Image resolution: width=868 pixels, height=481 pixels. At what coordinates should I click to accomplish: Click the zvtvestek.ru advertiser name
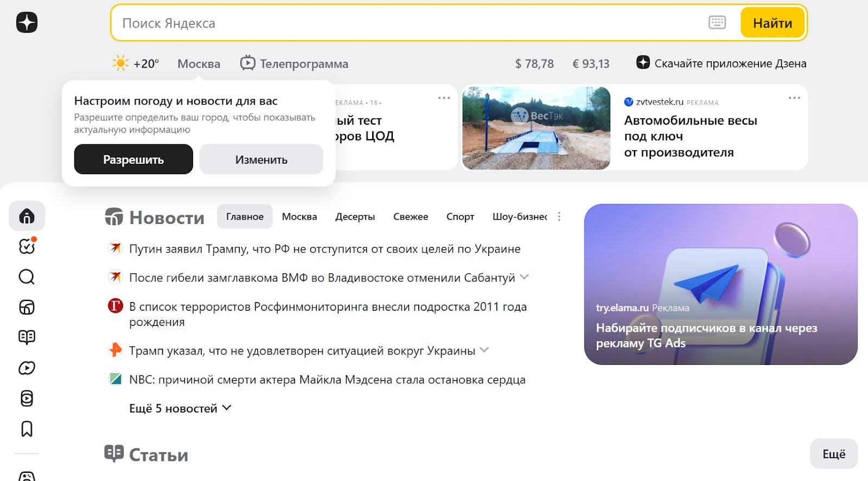tap(660, 102)
